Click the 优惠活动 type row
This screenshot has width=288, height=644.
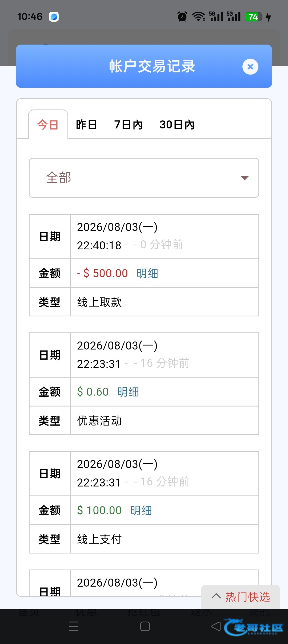[144, 421]
